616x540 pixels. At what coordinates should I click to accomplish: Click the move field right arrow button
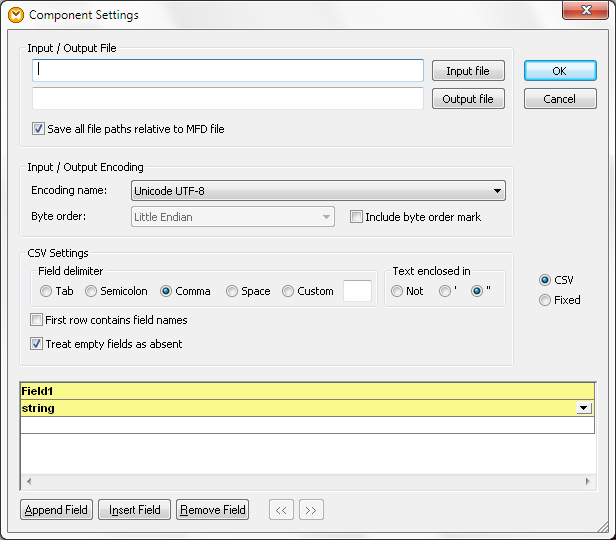pos(310,510)
